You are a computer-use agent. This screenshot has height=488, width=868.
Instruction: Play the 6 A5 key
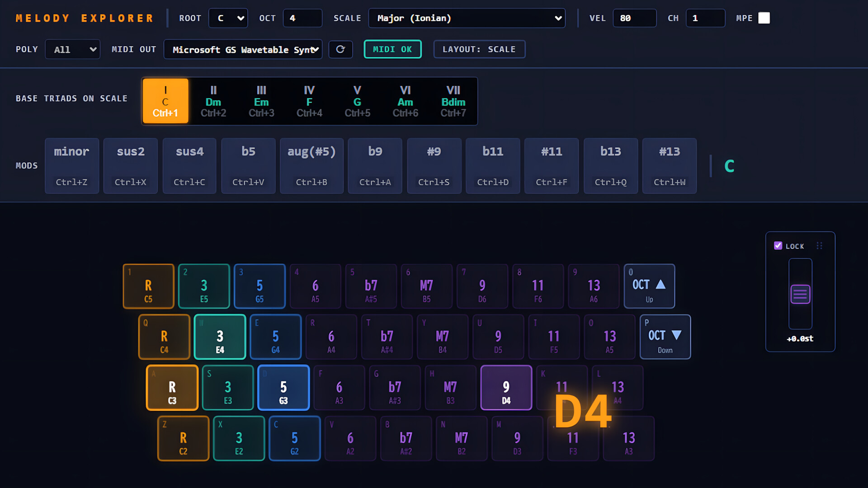pyautogui.click(x=315, y=286)
